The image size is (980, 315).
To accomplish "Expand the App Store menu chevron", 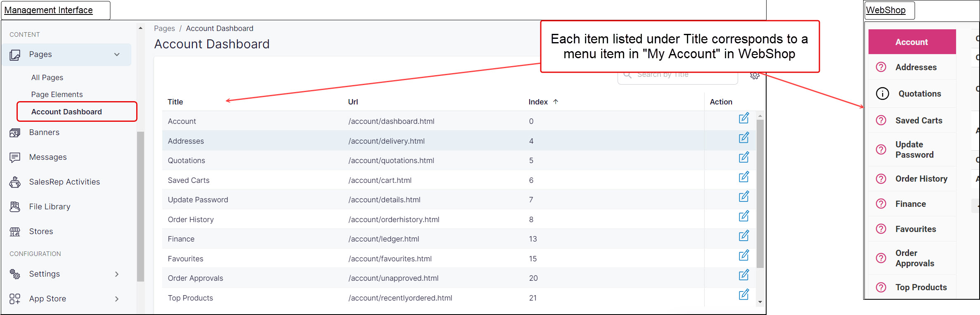I will 117,299.
